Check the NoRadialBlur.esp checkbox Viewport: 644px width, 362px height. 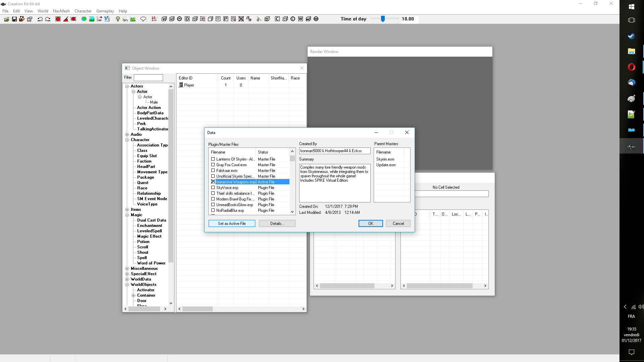click(213, 210)
